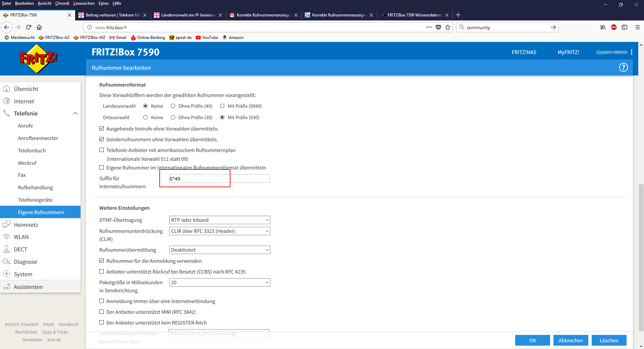Open the Assistenten menu item
The image size is (644, 349).
coord(40,287)
